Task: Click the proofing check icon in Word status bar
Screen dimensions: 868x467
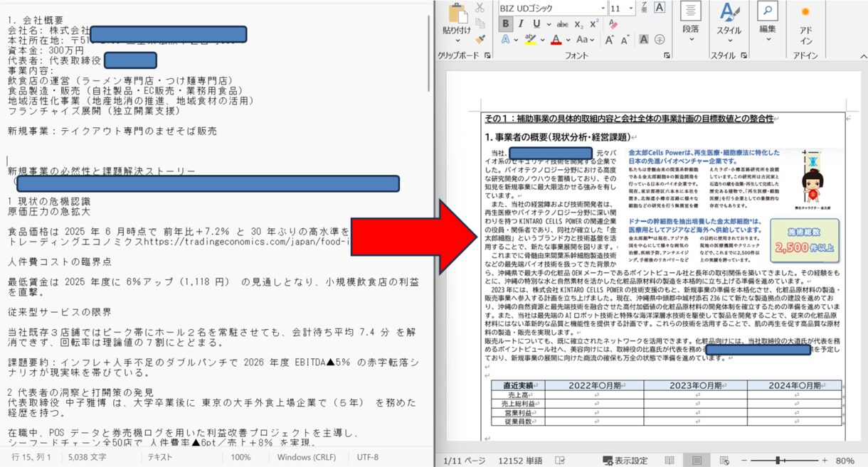Action: 560,461
